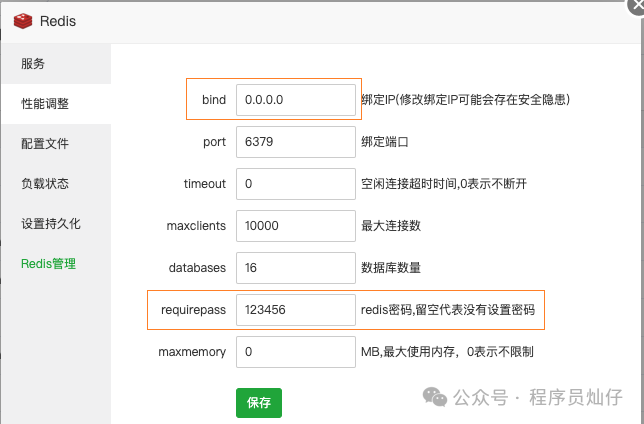Click the '绑定IP' security warning text
Viewport: 644px width, 424px height.
click(x=465, y=100)
